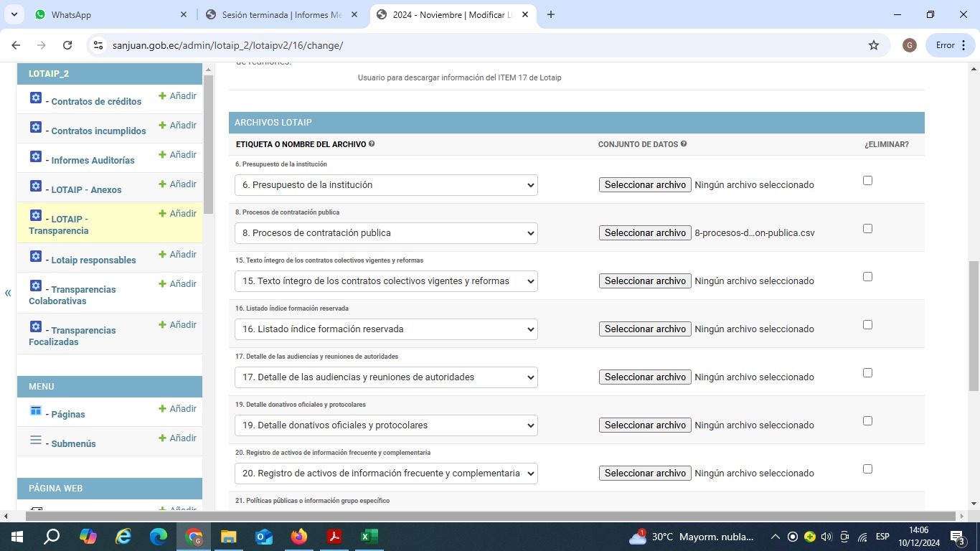Mark Eliminar checkbox for Detalle donativos oficiales row
The height and width of the screenshot is (551, 980).
(x=867, y=421)
